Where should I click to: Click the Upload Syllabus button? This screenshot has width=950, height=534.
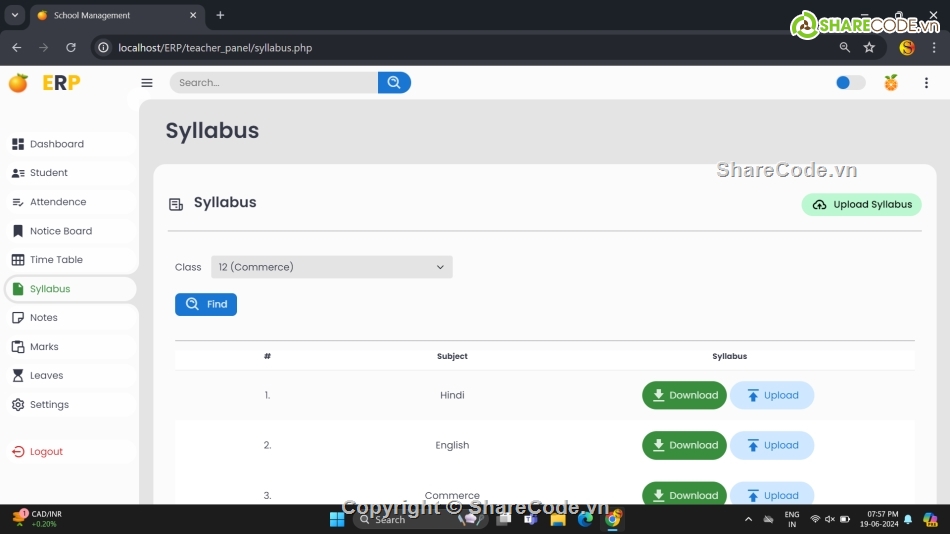(861, 204)
